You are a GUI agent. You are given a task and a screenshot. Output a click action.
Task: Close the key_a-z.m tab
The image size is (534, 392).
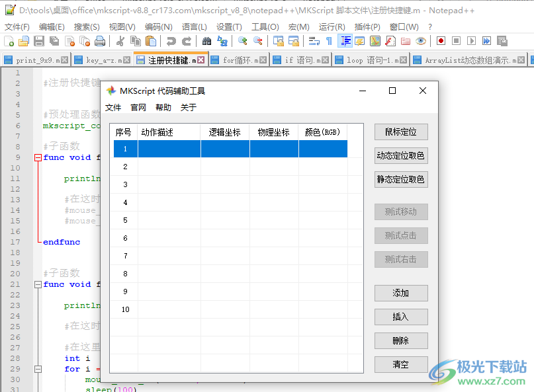(x=126, y=60)
